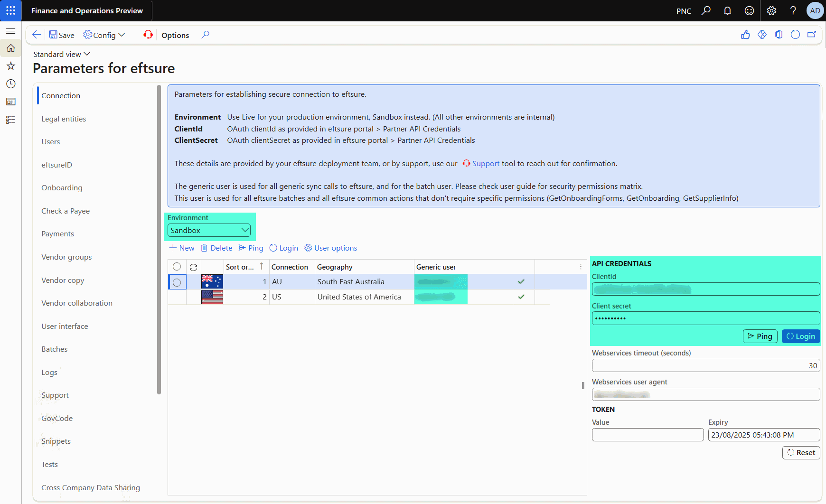This screenshot has width=826, height=504.
Task: Click the token Expiry date field
Action: pos(764,435)
